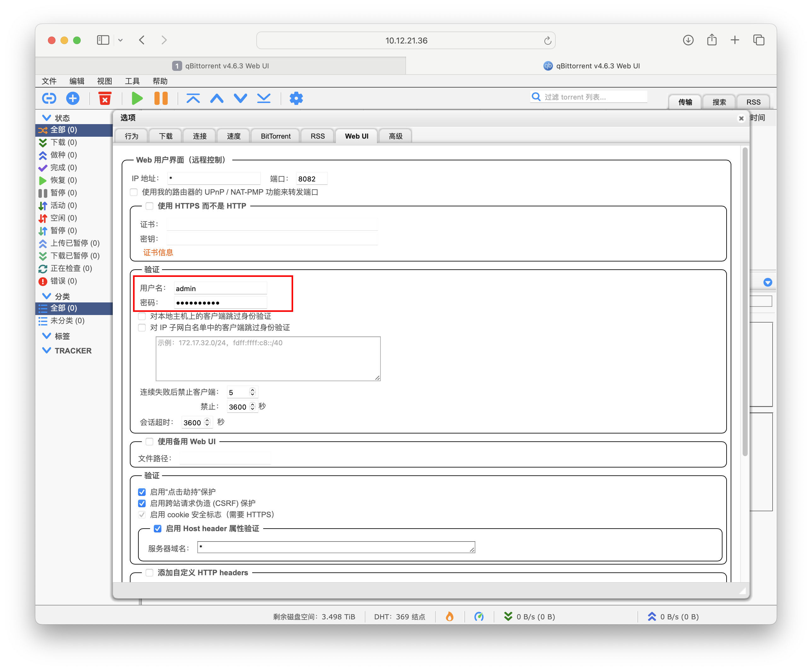Move torrent up in queue
The height and width of the screenshot is (671, 812).
click(x=217, y=98)
